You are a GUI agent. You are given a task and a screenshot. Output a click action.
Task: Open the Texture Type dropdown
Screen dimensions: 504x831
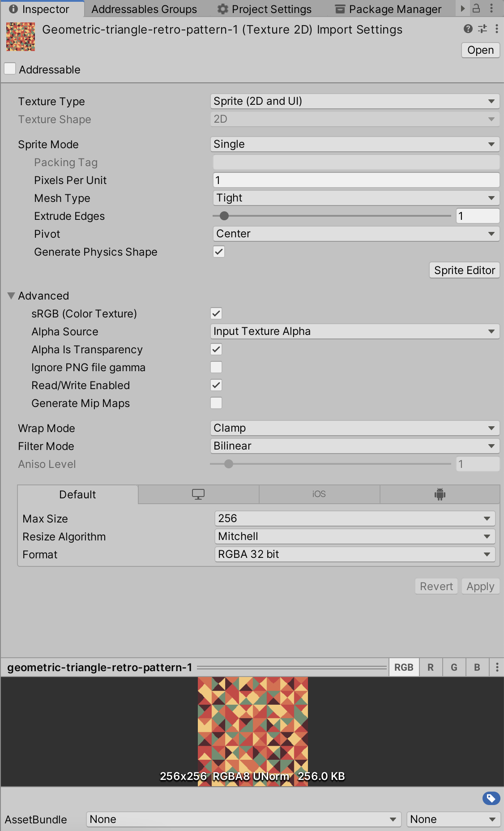pos(355,101)
